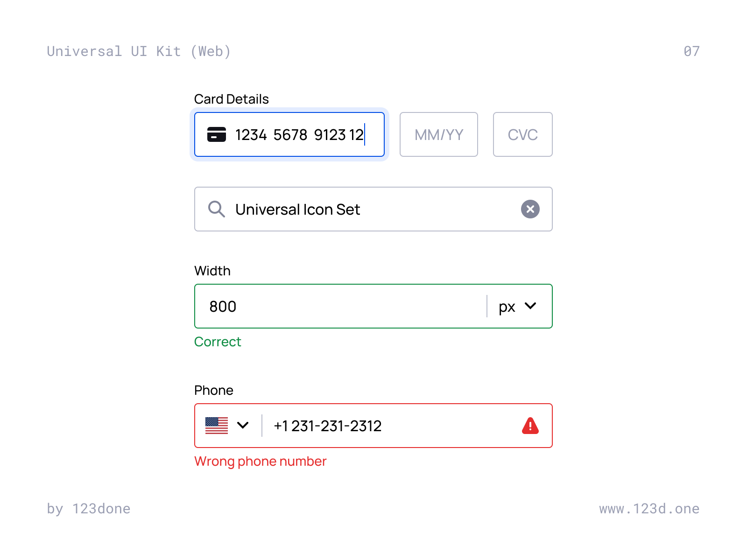Click the Card Details label
747x560 pixels.
pos(232,99)
